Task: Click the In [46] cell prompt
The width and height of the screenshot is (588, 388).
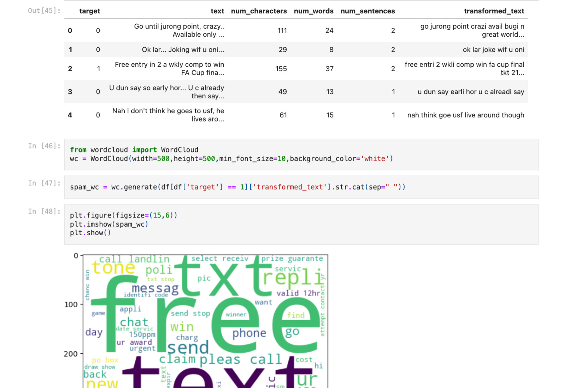Action: point(44,146)
